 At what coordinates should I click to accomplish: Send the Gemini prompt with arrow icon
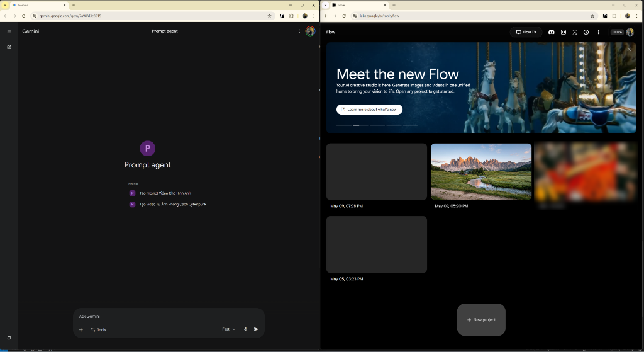pyautogui.click(x=257, y=329)
